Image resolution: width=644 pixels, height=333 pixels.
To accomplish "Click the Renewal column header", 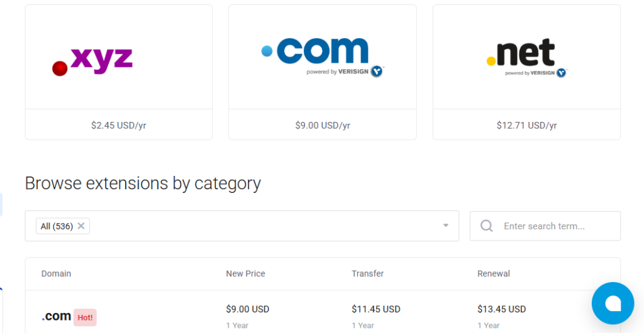I will click(x=494, y=274).
